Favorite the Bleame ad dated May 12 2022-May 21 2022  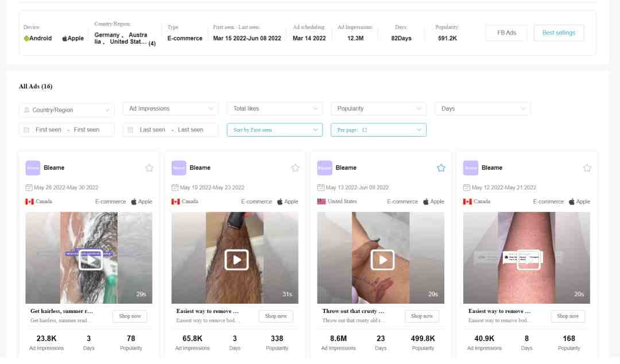(x=587, y=168)
